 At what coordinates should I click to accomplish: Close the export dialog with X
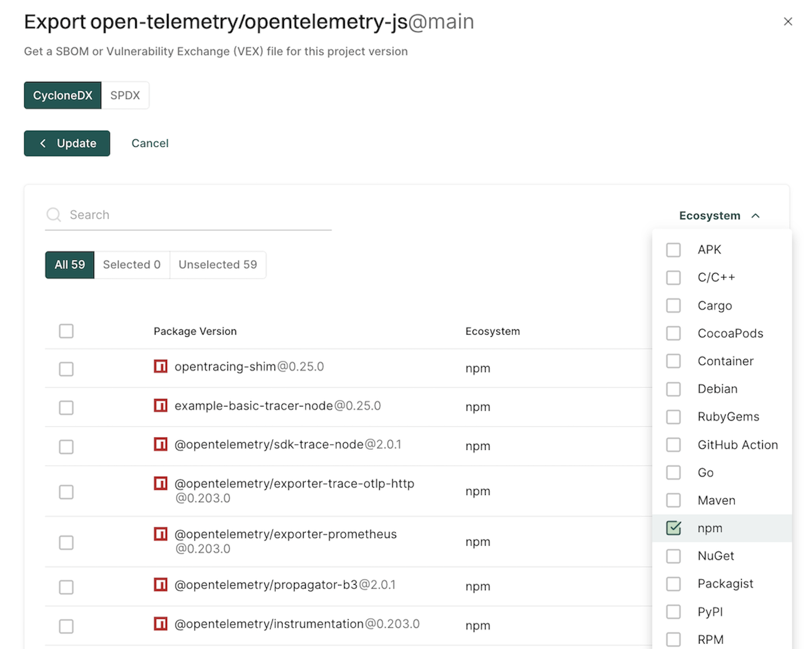pos(788,22)
